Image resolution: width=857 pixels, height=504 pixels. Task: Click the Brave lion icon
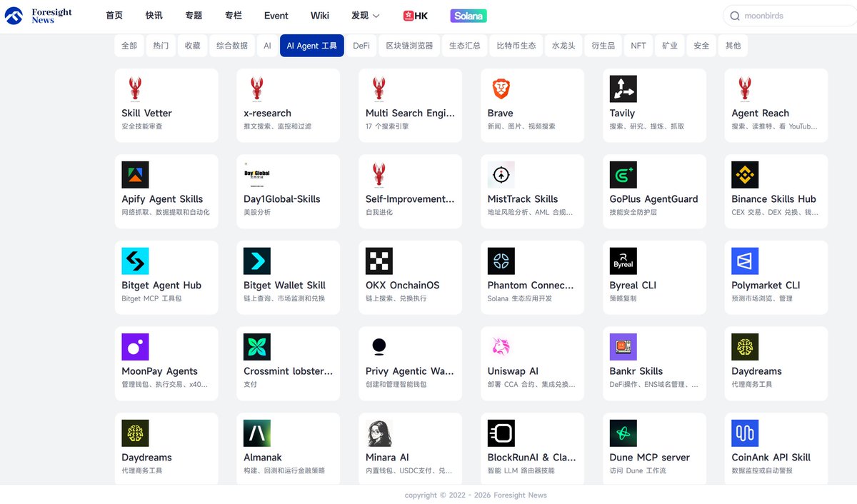pos(501,89)
